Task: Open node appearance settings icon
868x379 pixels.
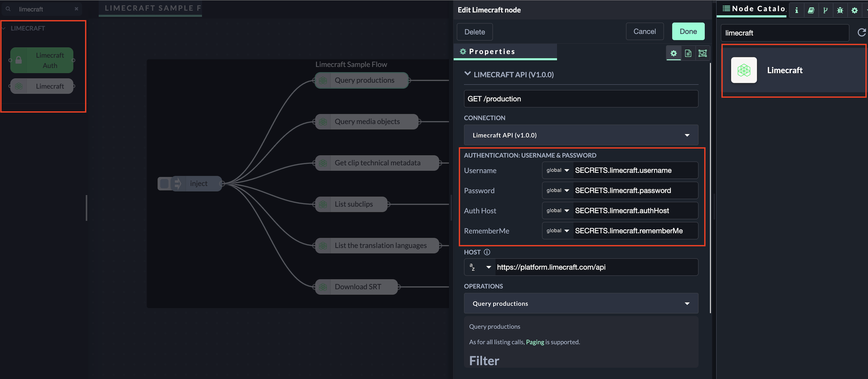Action: [703, 53]
